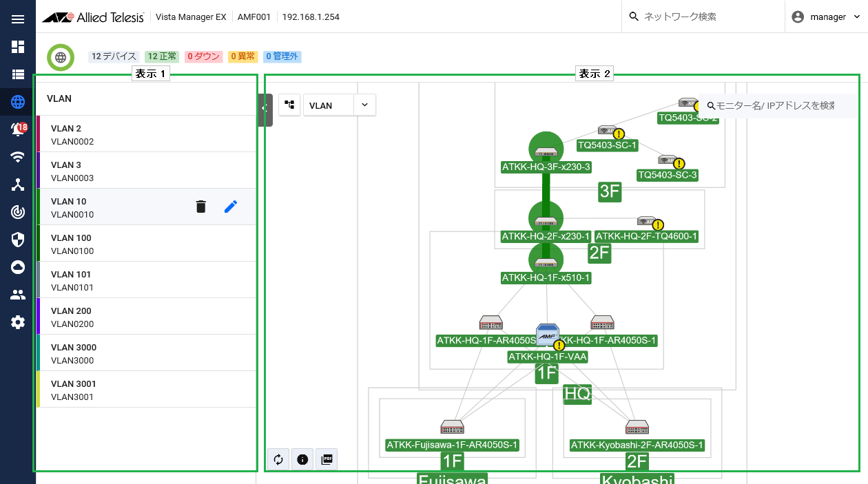Image resolution: width=868 pixels, height=484 pixels.
Task: Expand the manager account menu
Action: point(827,17)
